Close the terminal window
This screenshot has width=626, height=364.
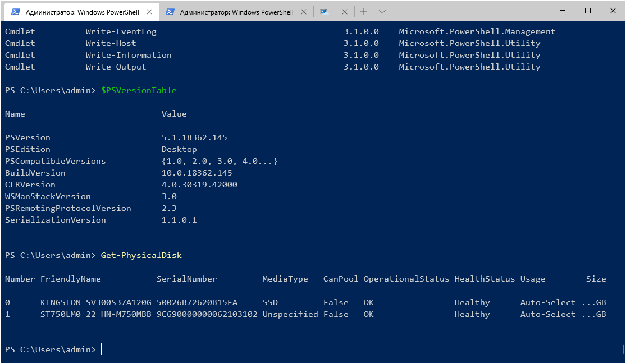[613, 11]
